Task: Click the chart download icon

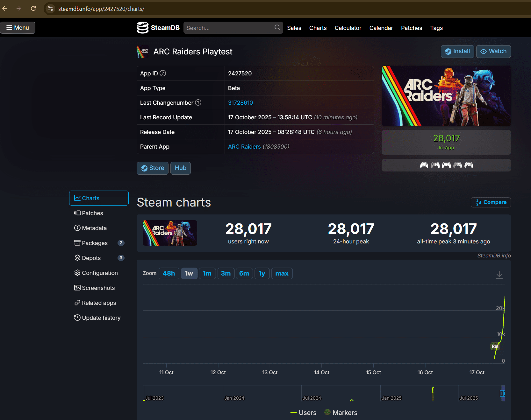Action: coord(499,275)
